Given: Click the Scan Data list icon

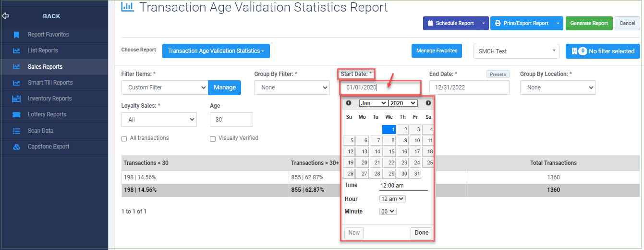Looking at the screenshot, I should click(x=16, y=131).
